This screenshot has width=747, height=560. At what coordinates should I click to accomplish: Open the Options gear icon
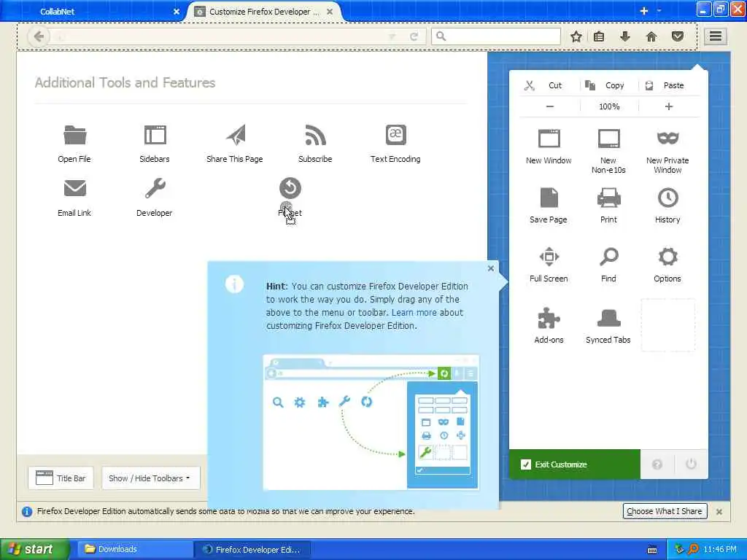click(x=668, y=257)
